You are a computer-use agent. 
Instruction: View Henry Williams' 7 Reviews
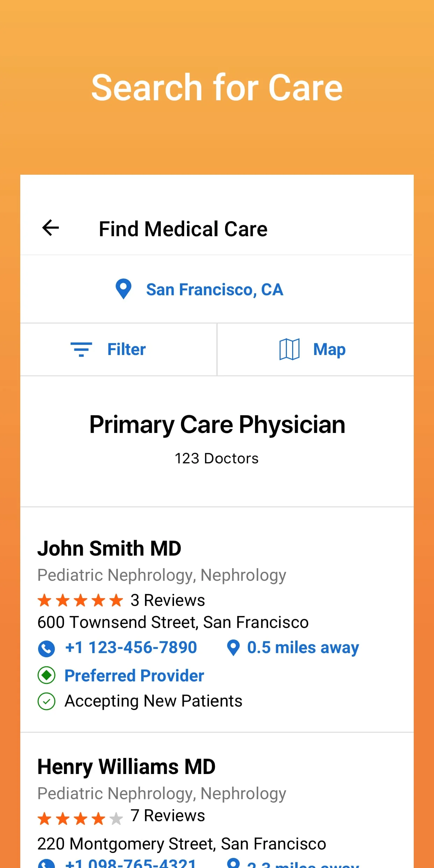click(168, 816)
